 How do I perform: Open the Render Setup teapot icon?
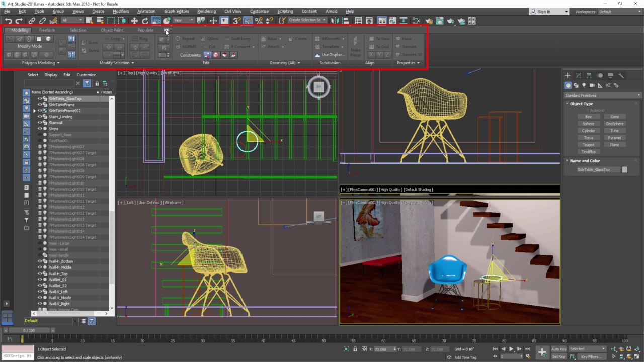[428, 21]
